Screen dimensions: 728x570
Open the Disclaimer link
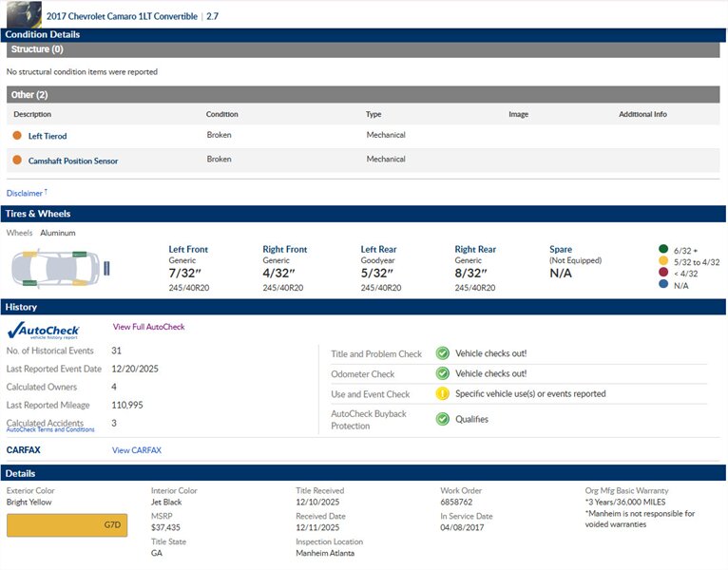[25, 193]
